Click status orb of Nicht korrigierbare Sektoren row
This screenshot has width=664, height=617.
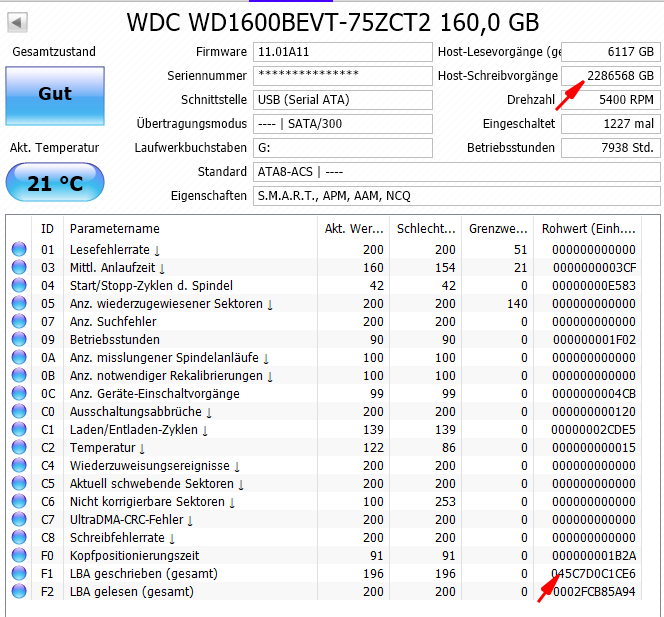coord(19,501)
